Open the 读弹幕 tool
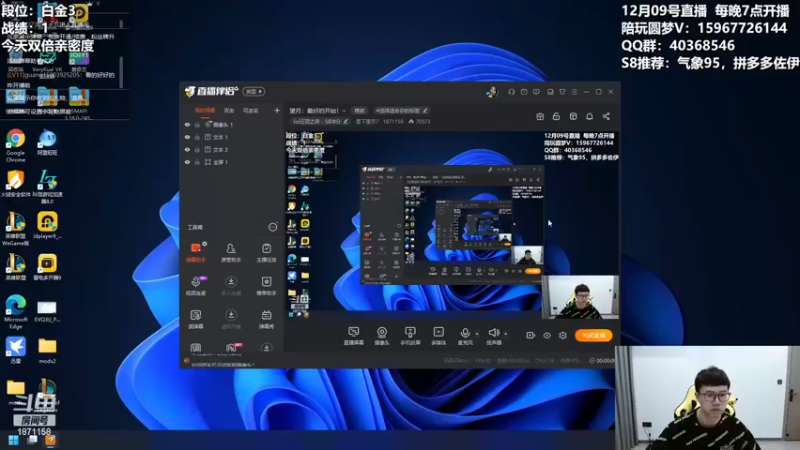Viewport: 800px width, 450px height. [x=195, y=318]
